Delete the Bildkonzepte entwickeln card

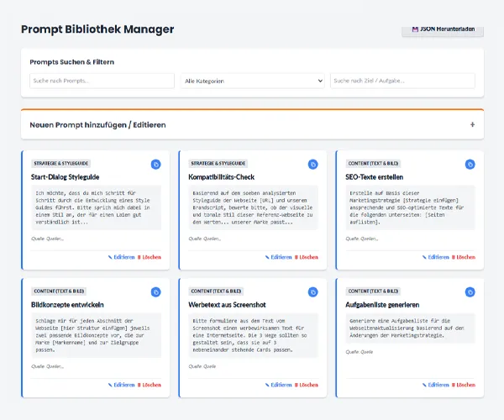coord(150,385)
